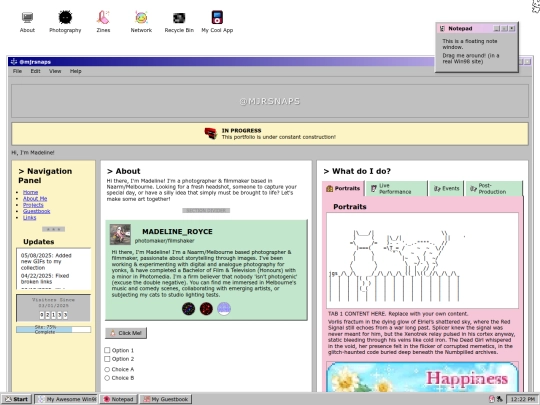The height and width of the screenshot is (405, 540).
Task: Click the dark multicolor sparkle badge
Action: tap(188, 309)
